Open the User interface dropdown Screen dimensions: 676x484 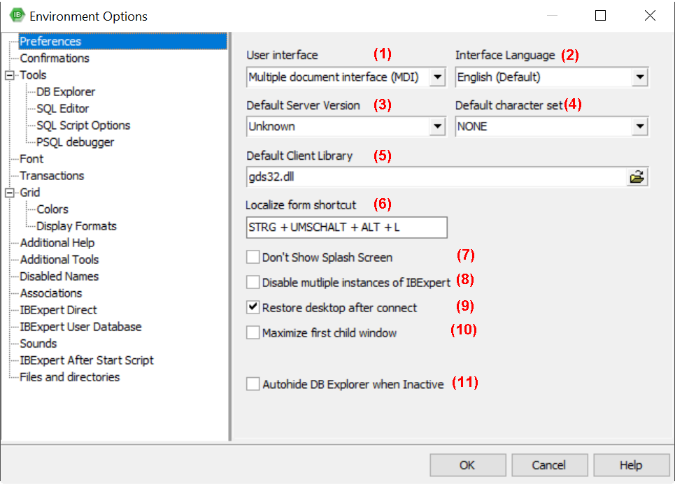coord(436,77)
